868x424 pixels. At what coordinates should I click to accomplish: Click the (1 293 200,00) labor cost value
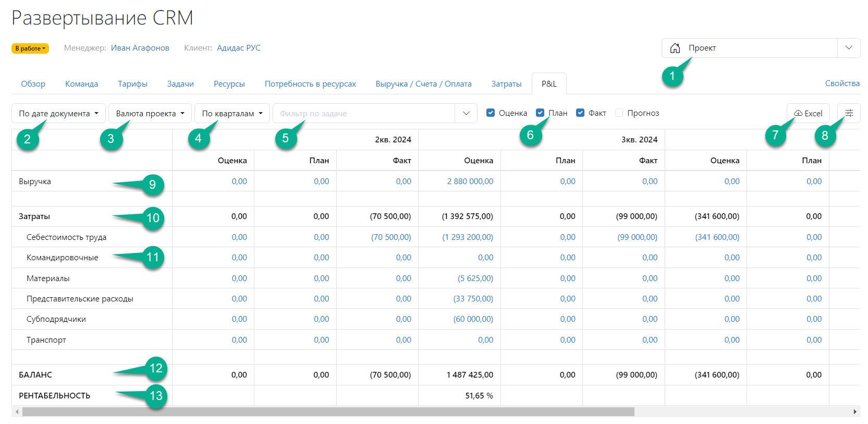(468, 237)
